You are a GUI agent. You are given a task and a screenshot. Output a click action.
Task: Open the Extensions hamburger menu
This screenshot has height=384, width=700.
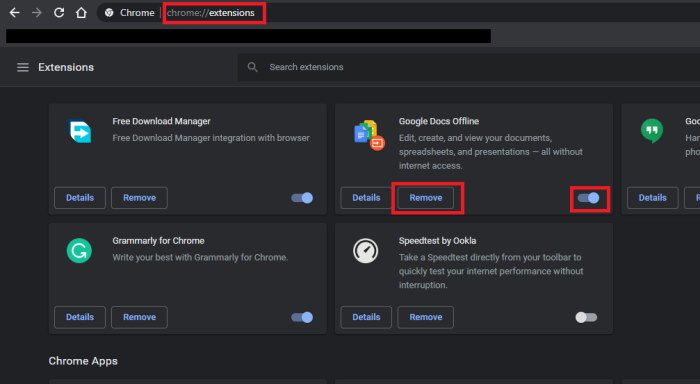coord(23,67)
